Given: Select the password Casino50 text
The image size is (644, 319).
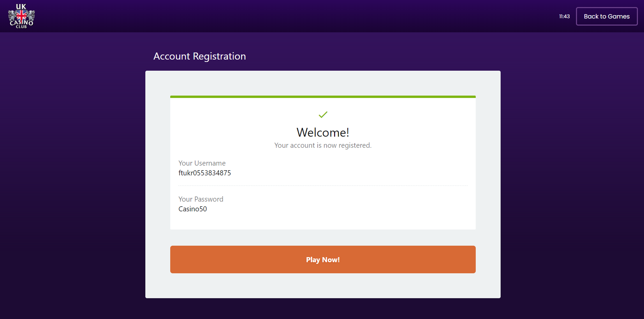Looking at the screenshot, I should point(193,209).
